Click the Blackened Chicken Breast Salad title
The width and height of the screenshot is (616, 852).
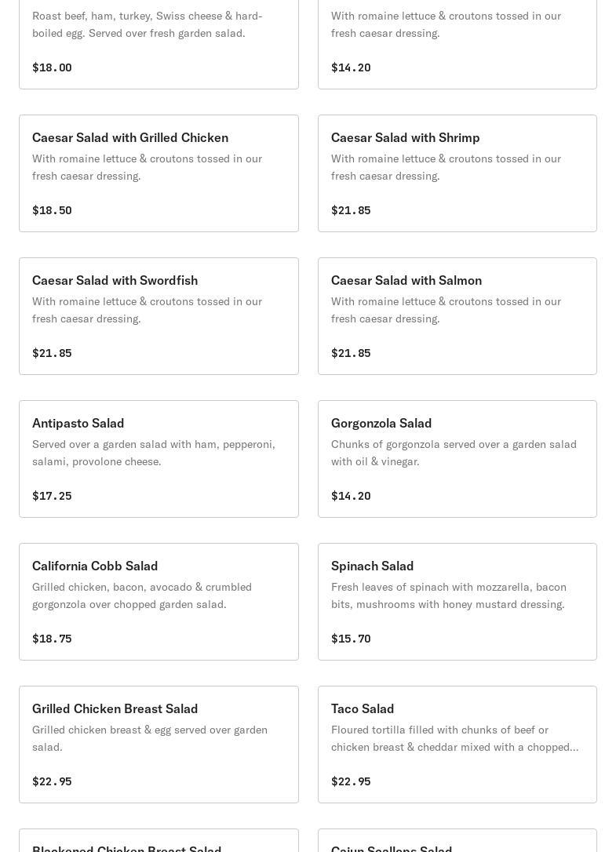click(x=126, y=847)
